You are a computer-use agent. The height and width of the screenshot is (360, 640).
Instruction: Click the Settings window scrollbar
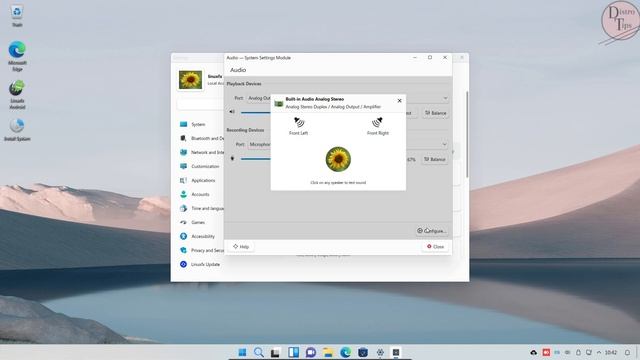(x=467, y=134)
